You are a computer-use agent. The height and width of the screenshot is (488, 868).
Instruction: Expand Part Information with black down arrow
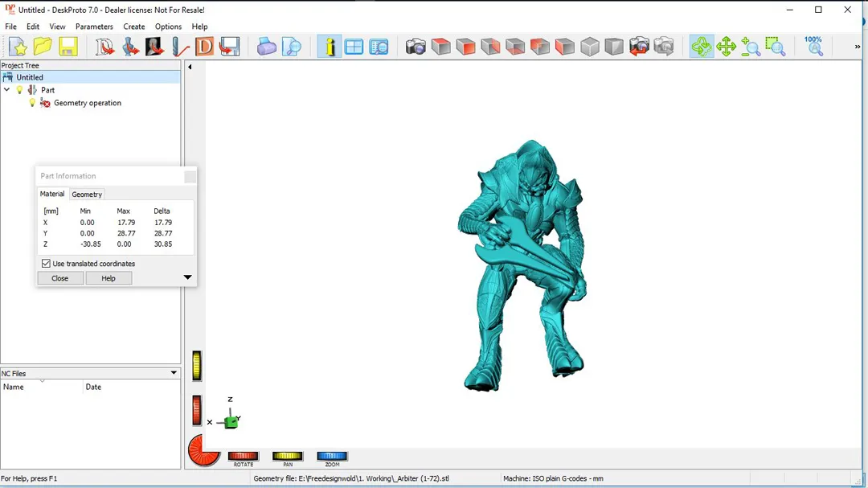click(x=187, y=277)
